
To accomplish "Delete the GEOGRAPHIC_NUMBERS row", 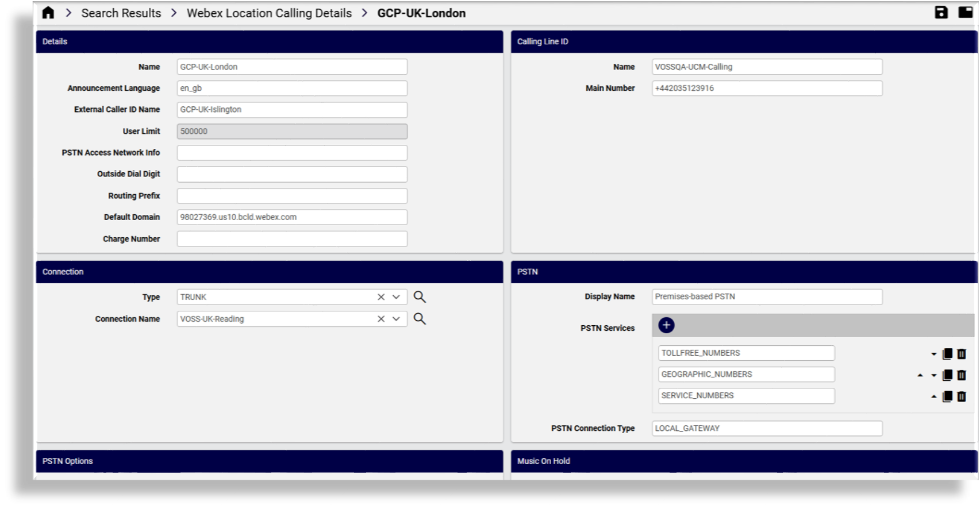I will [x=962, y=375].
